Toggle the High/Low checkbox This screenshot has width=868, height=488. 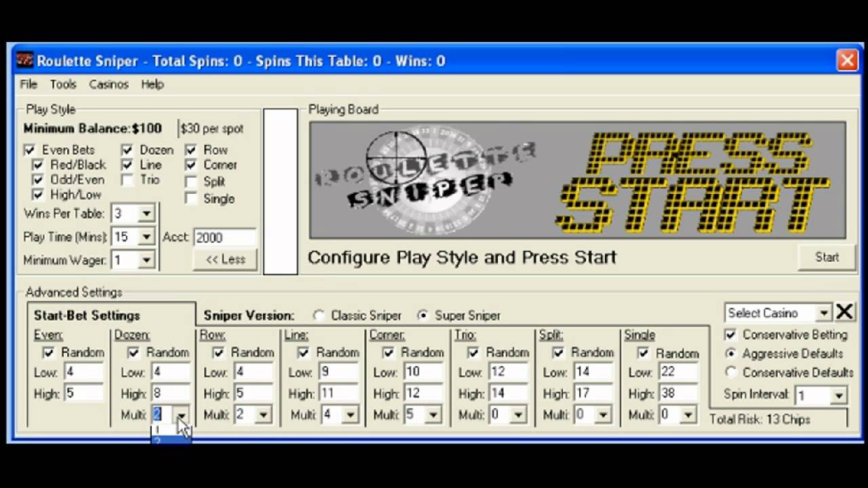(37, 195)
